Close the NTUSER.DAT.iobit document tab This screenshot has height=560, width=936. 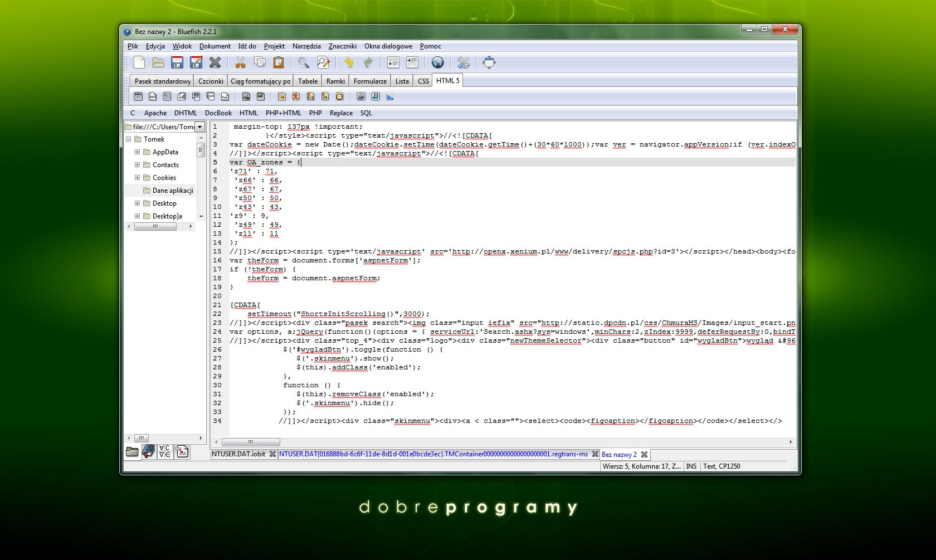click(x=272, y=454)
